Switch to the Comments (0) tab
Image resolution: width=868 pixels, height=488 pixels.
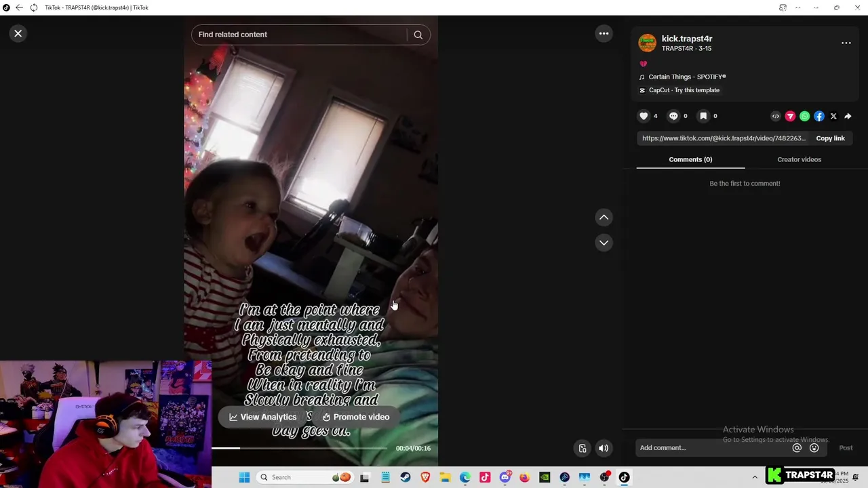(690, 159)
